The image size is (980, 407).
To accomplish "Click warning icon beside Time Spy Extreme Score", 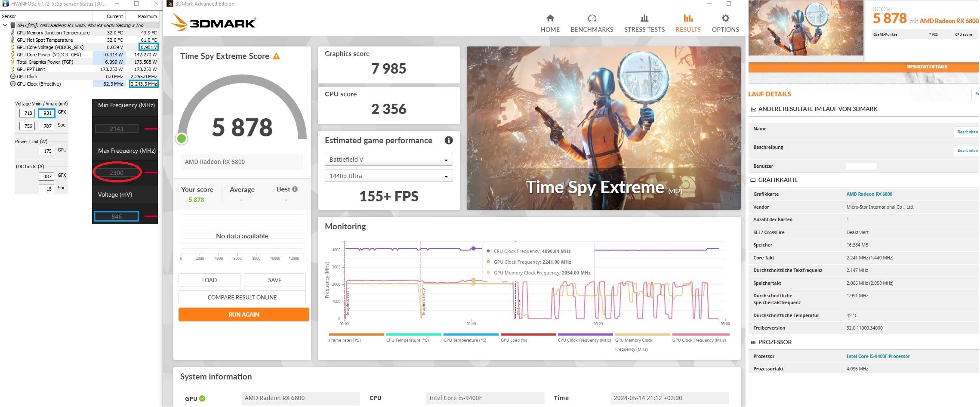I will [276, 56].
